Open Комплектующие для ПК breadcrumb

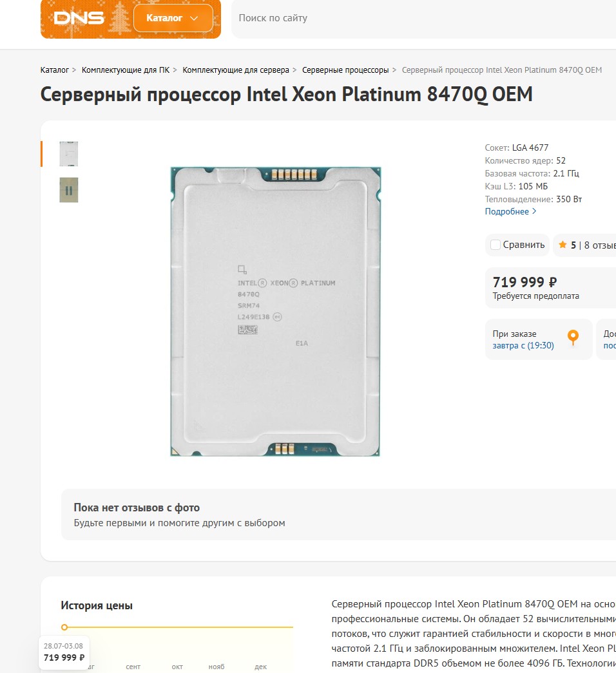point(126,70)
